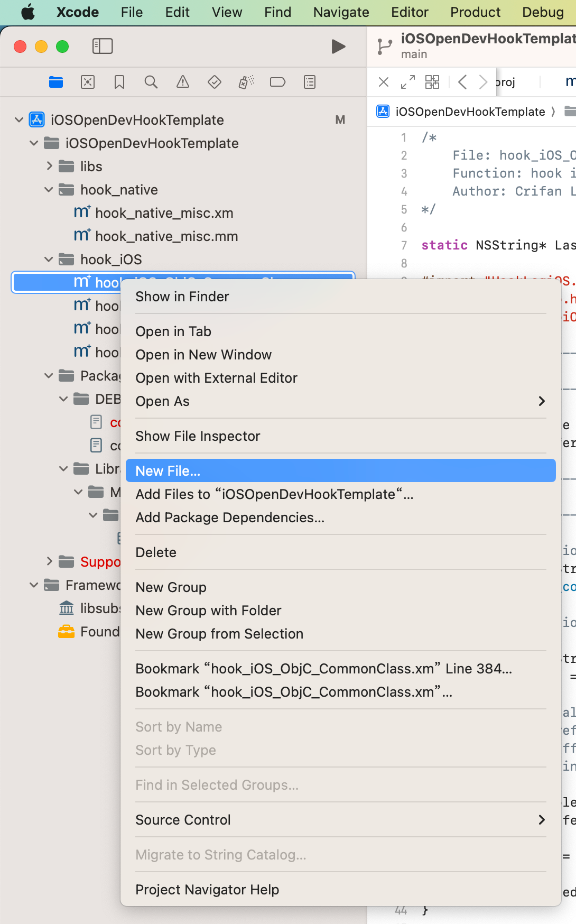Choose Open in Tab
Screen dimensions: 576x924
point(340,331)
